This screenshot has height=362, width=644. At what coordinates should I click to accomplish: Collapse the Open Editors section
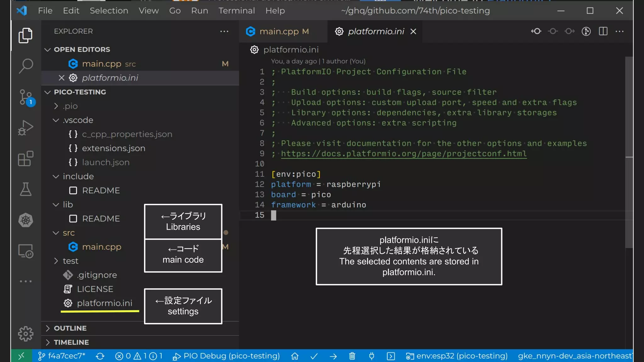[x=140, y=50]
